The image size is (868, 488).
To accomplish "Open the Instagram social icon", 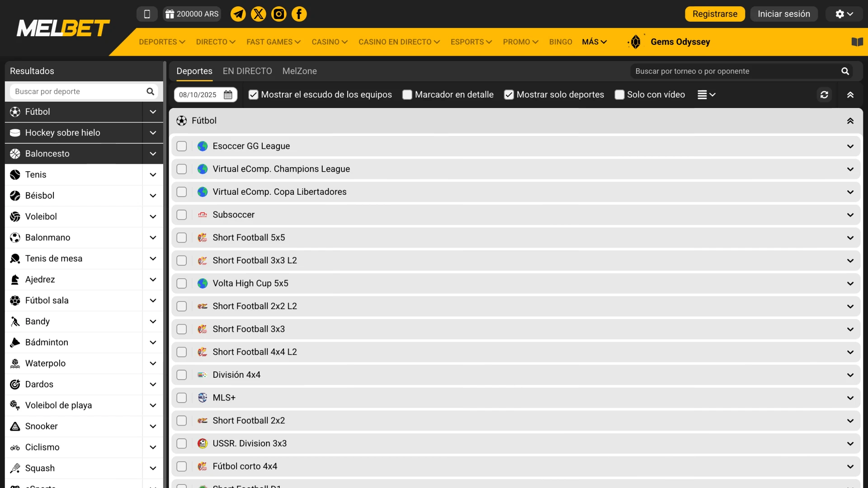I will click(278, 14).
